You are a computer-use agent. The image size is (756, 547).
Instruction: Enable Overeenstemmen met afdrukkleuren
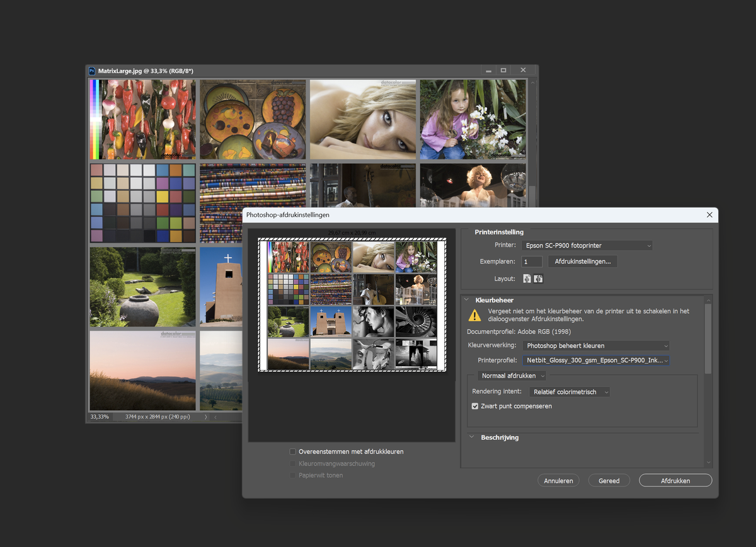[292, 452]
